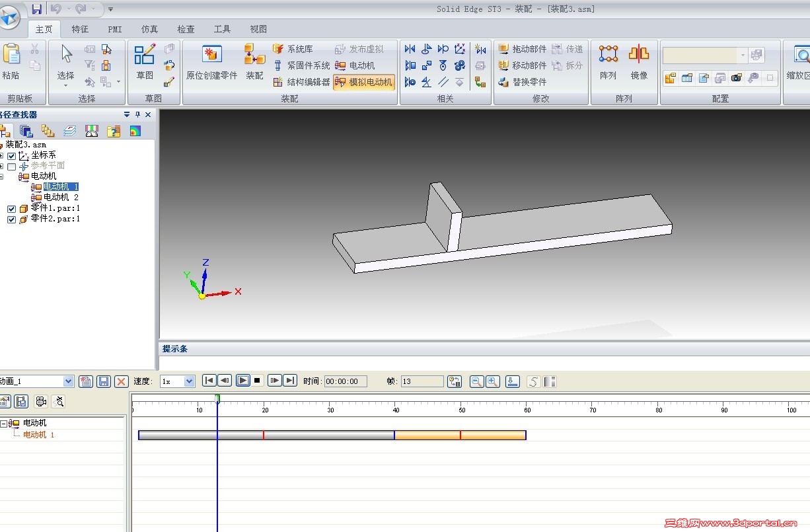Expand the 坐标系 tree node
Image resolution: width=810 pixels, height=532 pixels.
pyautogui.click(x=1, y=156)
